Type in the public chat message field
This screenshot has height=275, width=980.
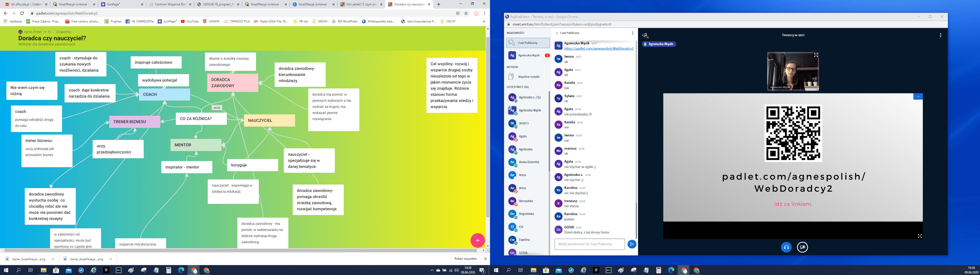tap(589, 244)
